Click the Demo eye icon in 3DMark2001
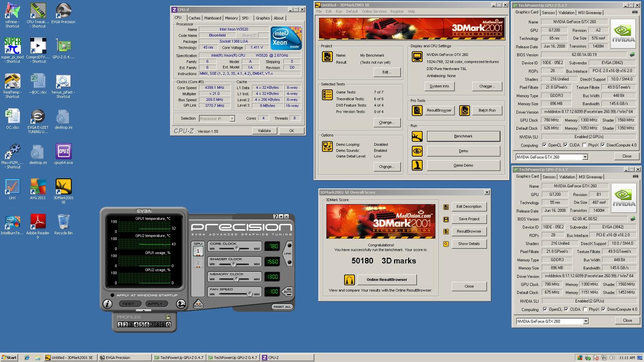Image resolution: width=644 pixels, height=362 pixels. [417, 151]
